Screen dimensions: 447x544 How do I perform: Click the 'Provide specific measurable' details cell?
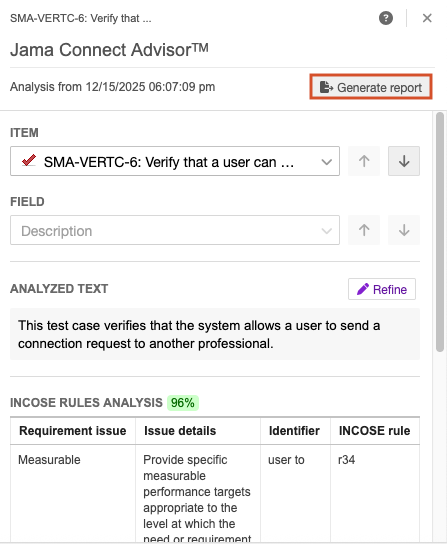pyautogui.click(x=198, y=494)
